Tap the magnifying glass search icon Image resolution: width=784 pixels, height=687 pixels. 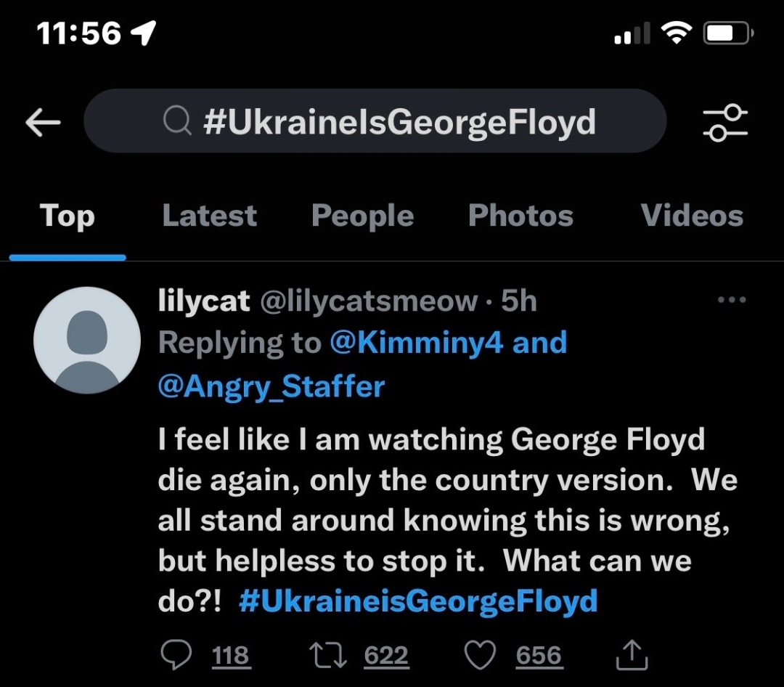(177, 122)
